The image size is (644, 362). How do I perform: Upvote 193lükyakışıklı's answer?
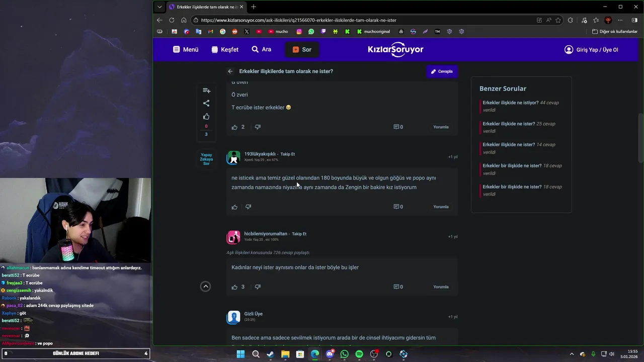pyautogui.click(x=234, y=207)
